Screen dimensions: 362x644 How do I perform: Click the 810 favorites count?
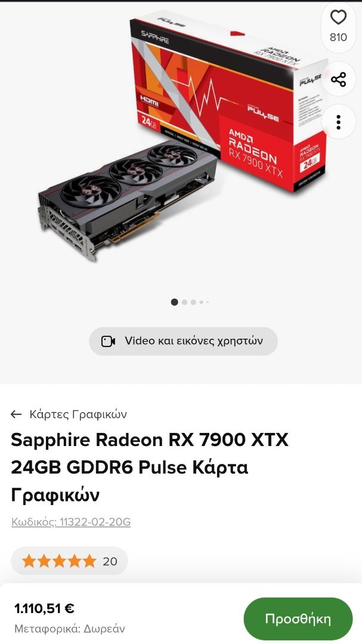(x=338, y=38)
